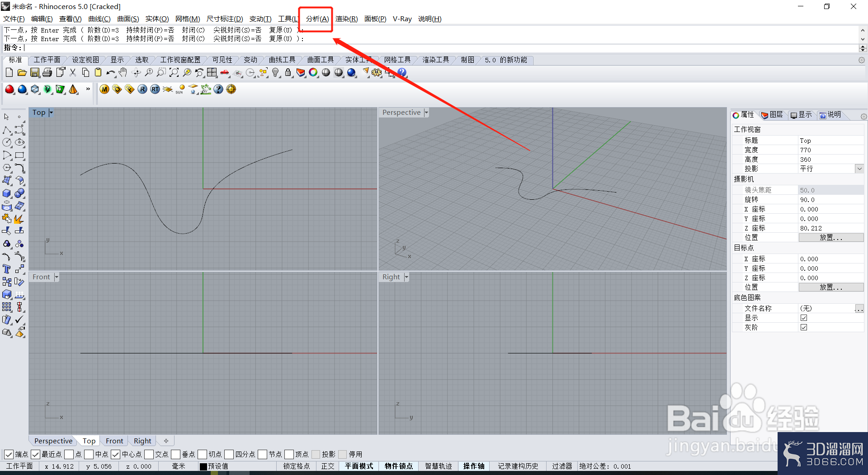
Task: Click the V-Ray yellow M material icon
Action: coord(104,89)
